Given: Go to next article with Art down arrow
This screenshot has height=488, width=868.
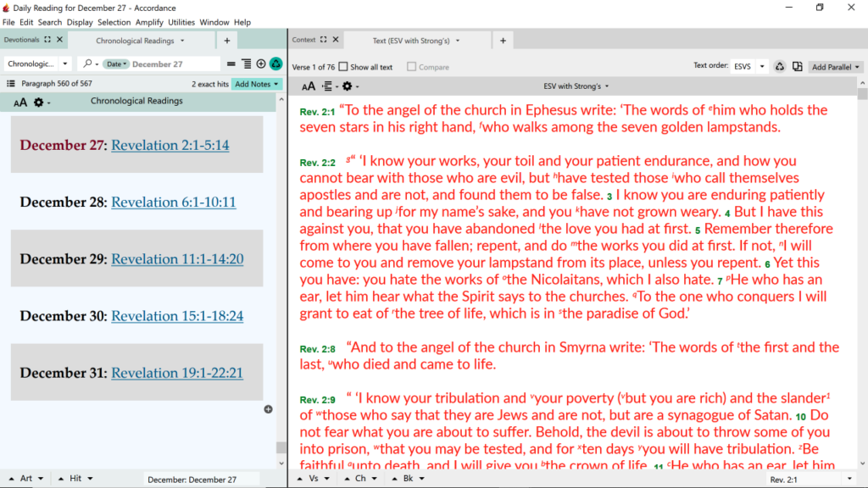Looking at the screenshot, I should 41,479.
